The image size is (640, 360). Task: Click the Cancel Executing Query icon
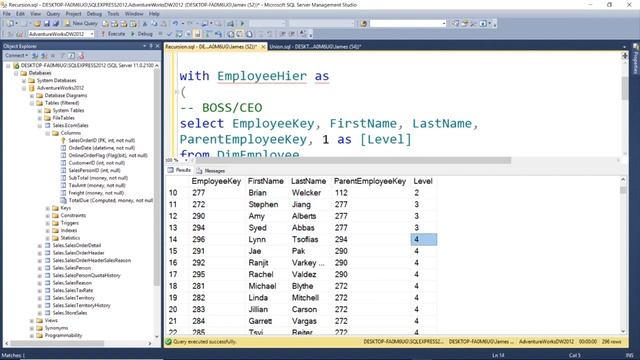pyautogui.click(x=160, y=34)
